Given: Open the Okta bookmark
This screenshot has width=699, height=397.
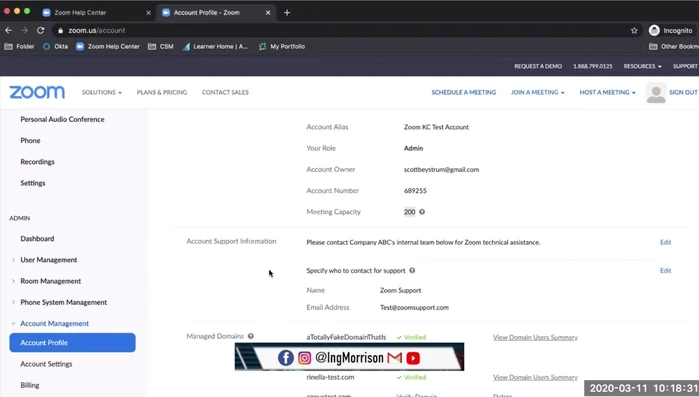Looking at the screenshot, I should tap(55, 46).
